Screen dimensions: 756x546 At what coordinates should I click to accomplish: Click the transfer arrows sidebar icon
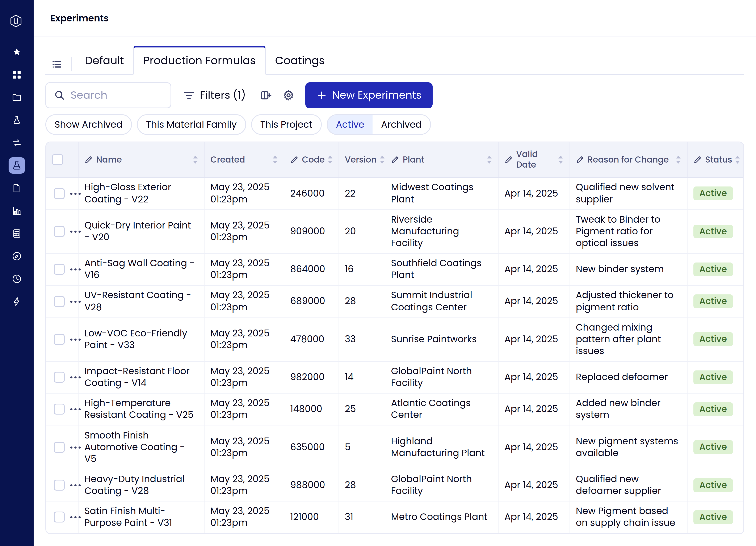pos(17,143)
